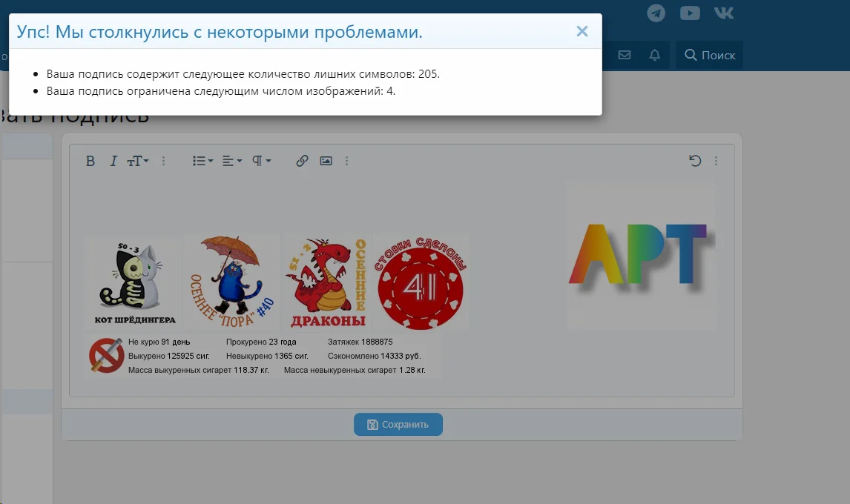Check messages via the envelope icon
Screen dimensions: 850x504
625,55
